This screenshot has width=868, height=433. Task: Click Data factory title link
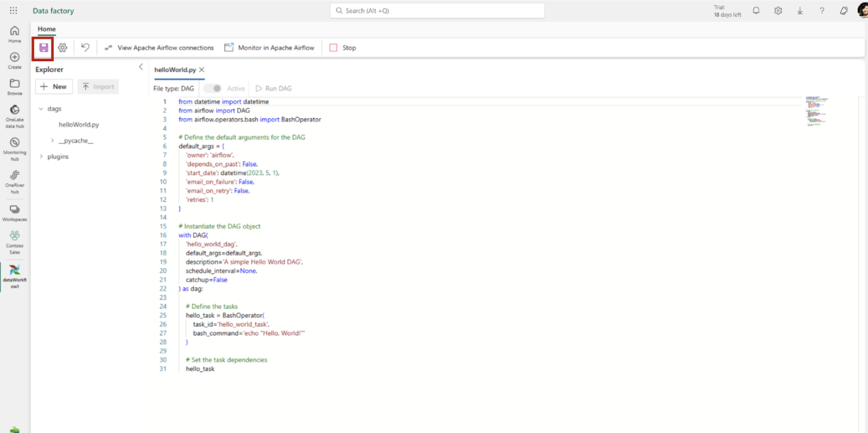click(53, 11)
